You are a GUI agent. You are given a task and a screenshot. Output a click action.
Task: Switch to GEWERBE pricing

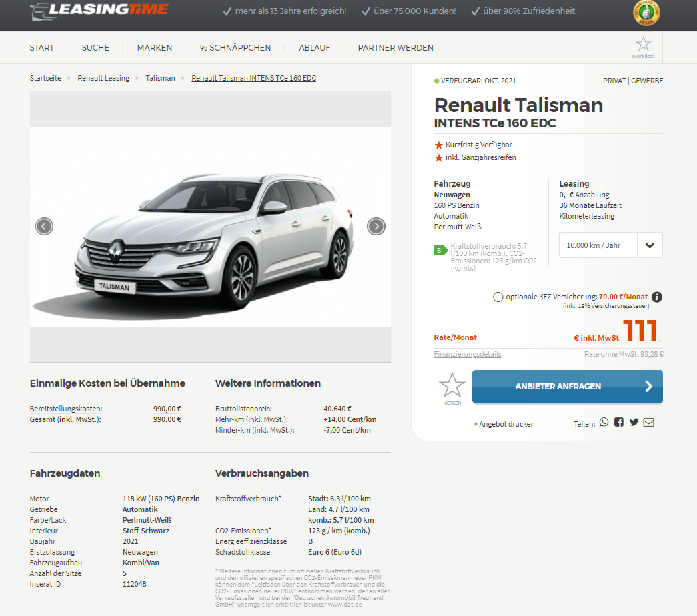[x=647, y=81]
